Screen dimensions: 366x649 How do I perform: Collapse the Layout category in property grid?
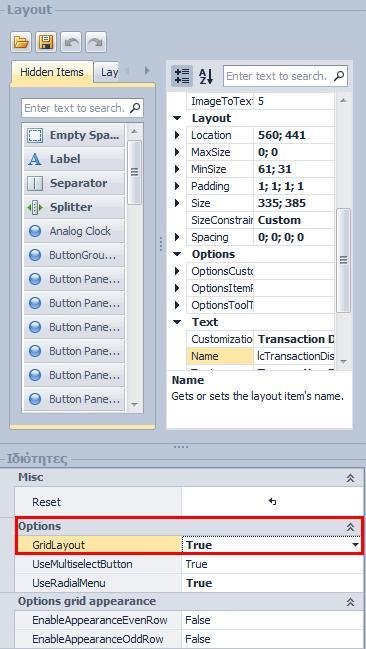pos(177,118)
